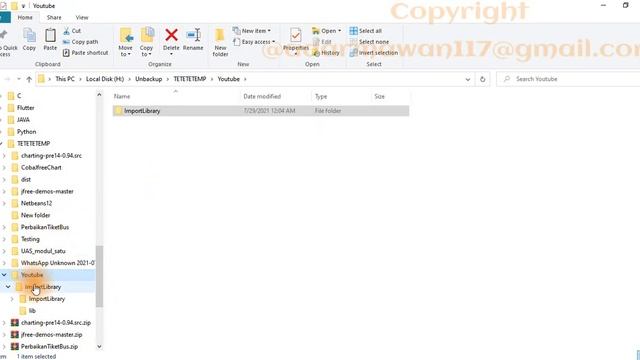Screen dimensions: 640x360
Task: Select Netbeans12 folder in tree
Action: pyautogui.click(x=36, y=203)
